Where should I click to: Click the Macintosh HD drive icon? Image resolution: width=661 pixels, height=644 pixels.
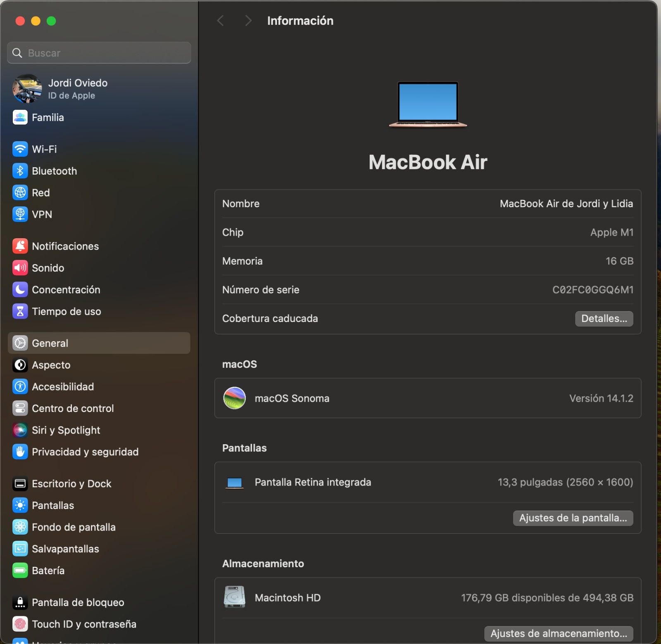click(x=234, y=597)
